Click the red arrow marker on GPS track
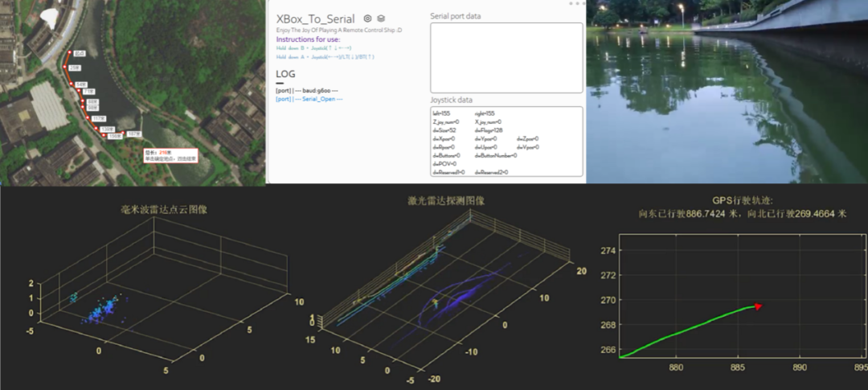The image size is (868, 390). coord(757,306)
